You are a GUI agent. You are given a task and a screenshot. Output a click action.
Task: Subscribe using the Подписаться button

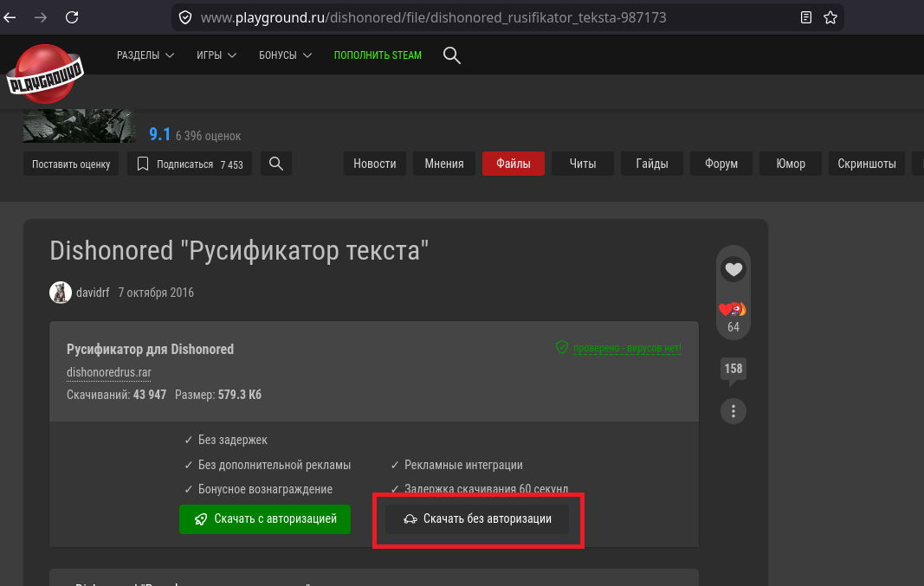point(190,164)
